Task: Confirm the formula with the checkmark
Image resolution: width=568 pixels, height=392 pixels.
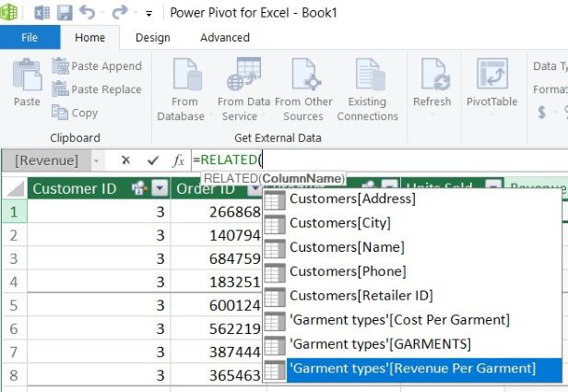Action: (152, 160)
